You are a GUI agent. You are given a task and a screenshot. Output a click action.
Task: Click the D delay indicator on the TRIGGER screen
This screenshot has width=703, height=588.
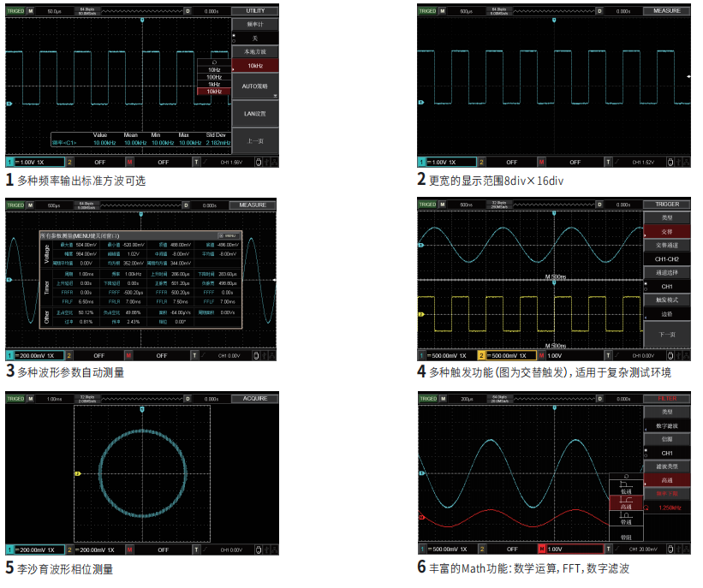pyautogui.click(x=599, y=205)
